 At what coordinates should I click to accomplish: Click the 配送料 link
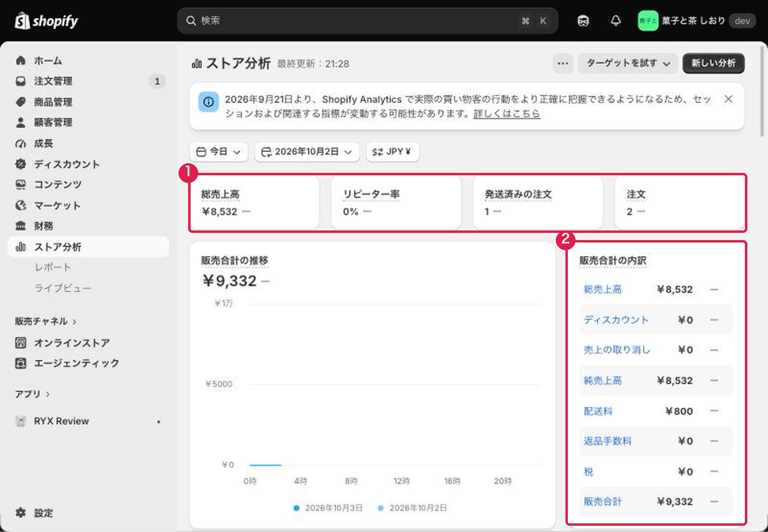(598, 411)
